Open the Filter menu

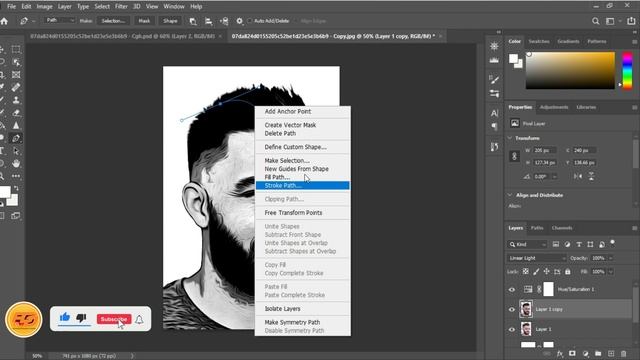pos(121,7)
